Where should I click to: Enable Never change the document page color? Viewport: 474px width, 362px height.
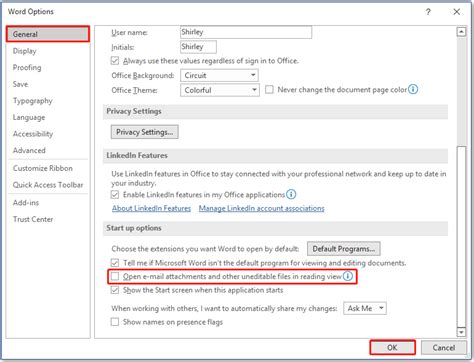pos(269,89)
